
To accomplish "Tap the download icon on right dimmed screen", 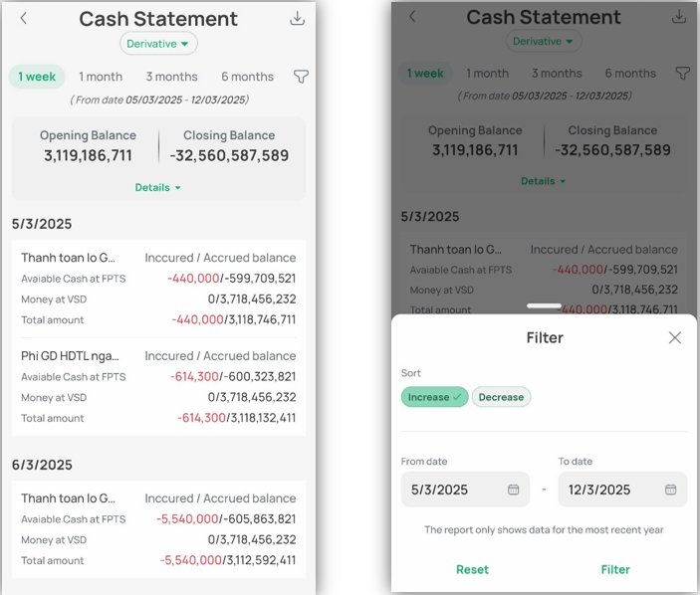I will [x=679, y=17].
